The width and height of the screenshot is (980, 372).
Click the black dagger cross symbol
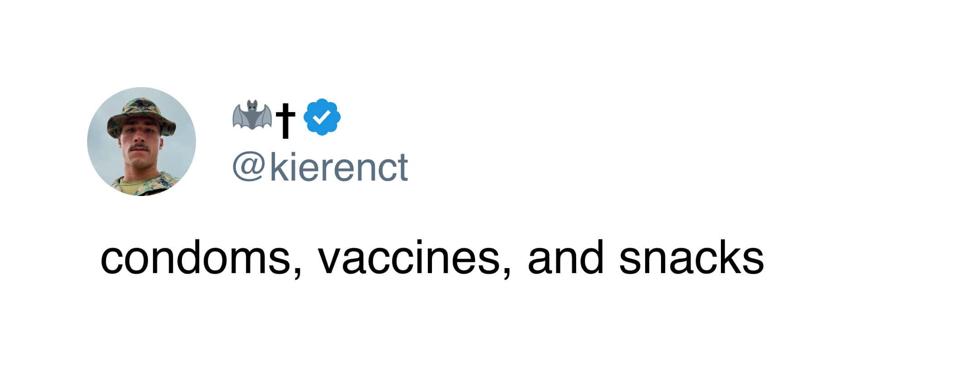pyautogui.click(x=286, y=119)
